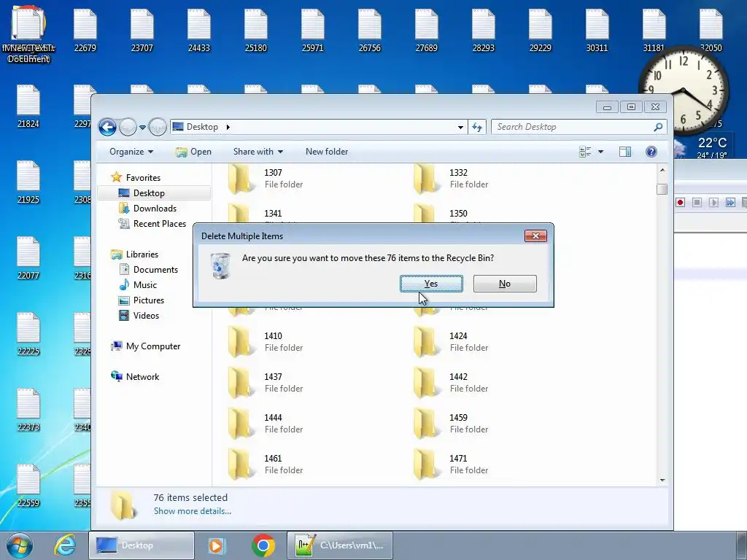This screenshot has width=747, height=560.
Task: Launch Internet Explorer from taskbar
Action: pyautogui.click(x=65, y=545)
